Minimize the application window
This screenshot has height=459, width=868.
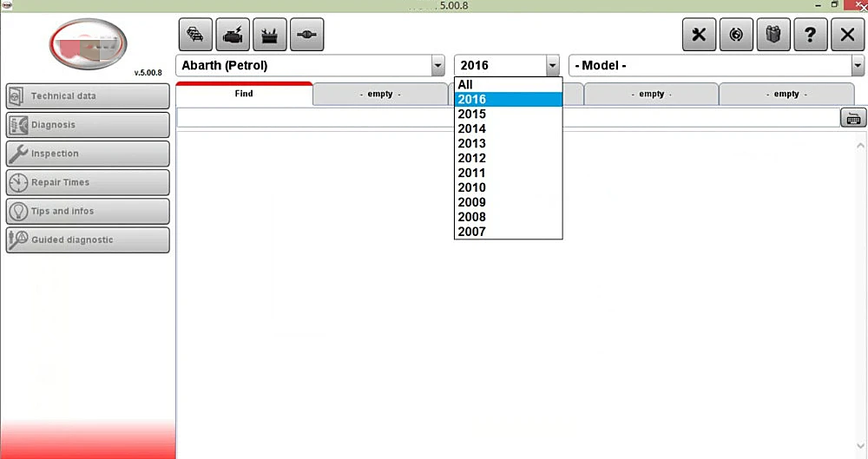coord(819,5)
